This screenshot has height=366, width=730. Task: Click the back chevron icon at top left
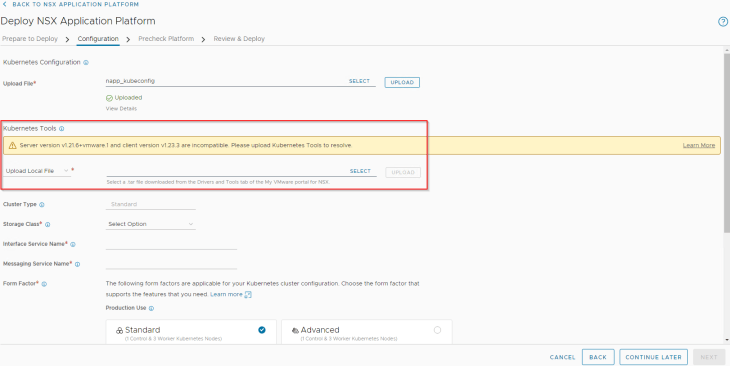5,4
